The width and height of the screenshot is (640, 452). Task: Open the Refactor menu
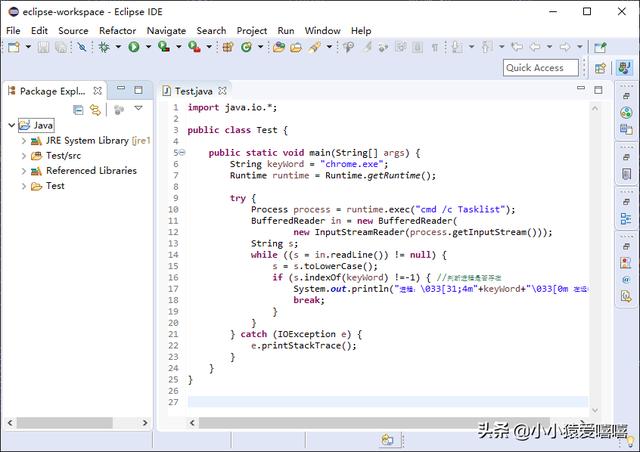pos(118,31)
